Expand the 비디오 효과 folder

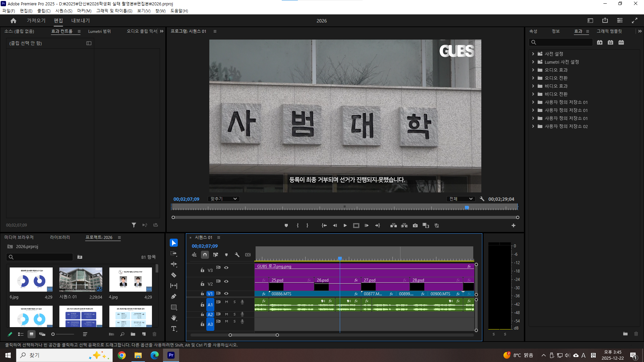[x=533, y=86]
